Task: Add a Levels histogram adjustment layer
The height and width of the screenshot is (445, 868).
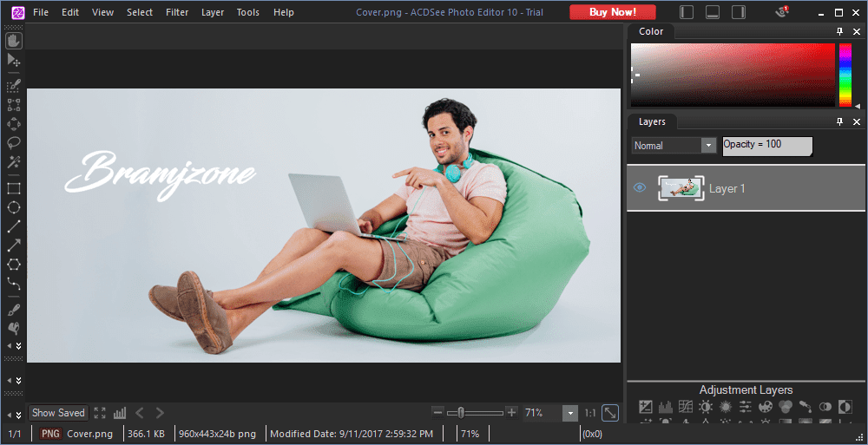Action: pos(666,407)
